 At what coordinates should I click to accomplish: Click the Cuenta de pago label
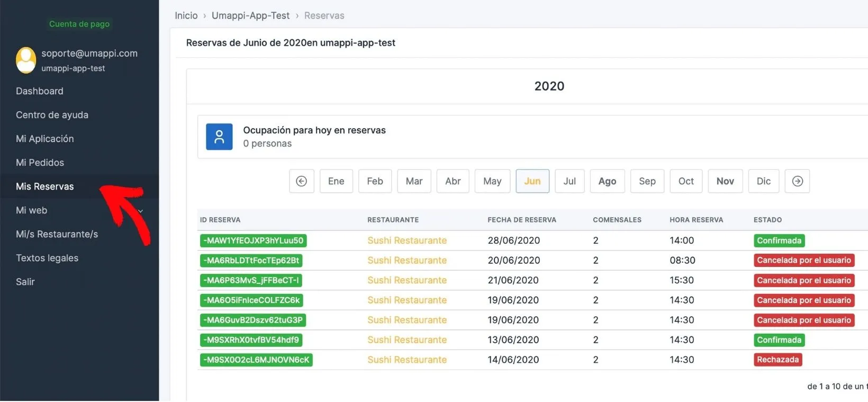click(79, 24)
